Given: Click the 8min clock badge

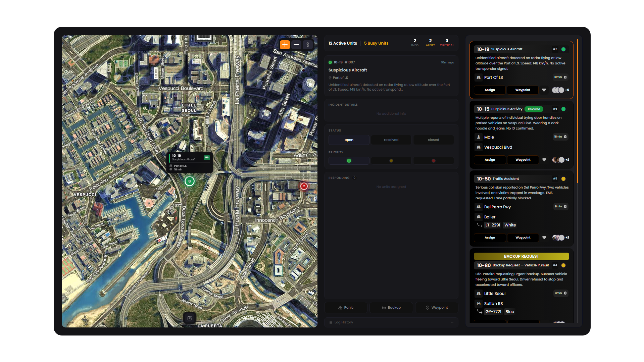Looking at the screenshot, I should coord(561,207).
